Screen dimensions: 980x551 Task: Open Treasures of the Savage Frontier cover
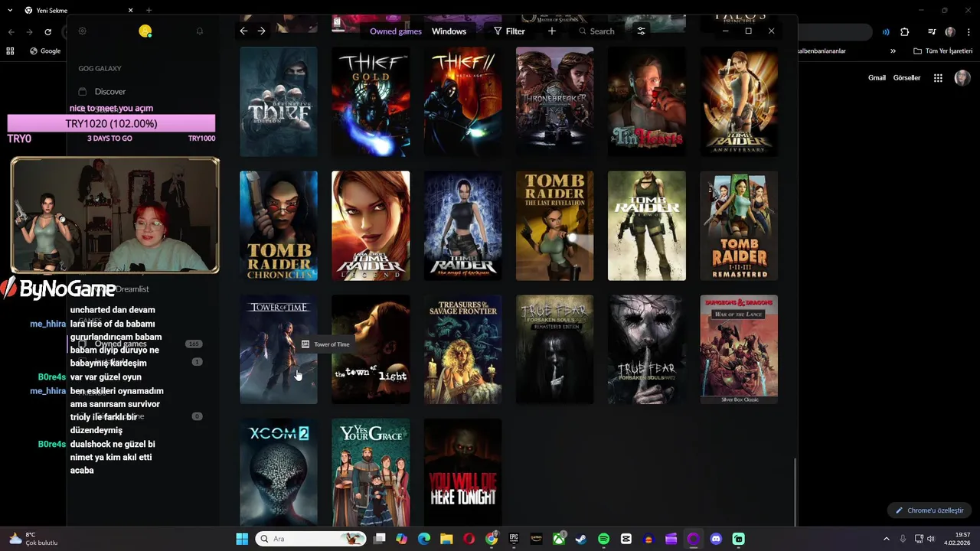462,350
